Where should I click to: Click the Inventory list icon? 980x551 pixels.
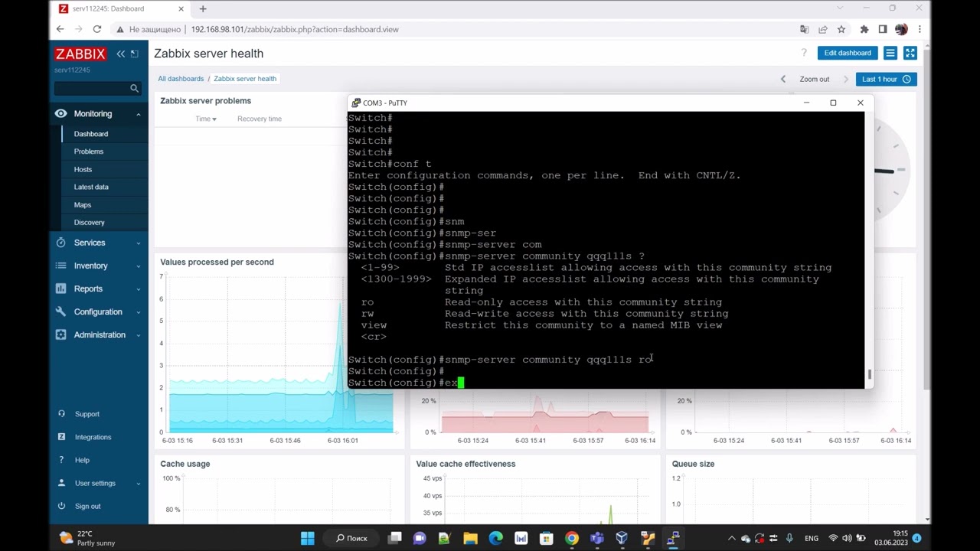pos(60,266)
